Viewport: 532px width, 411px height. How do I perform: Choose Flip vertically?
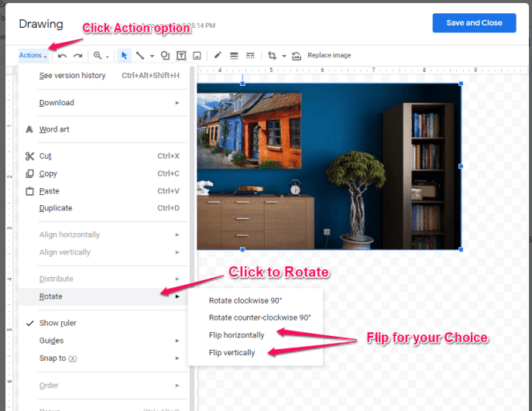coord(255,353)
